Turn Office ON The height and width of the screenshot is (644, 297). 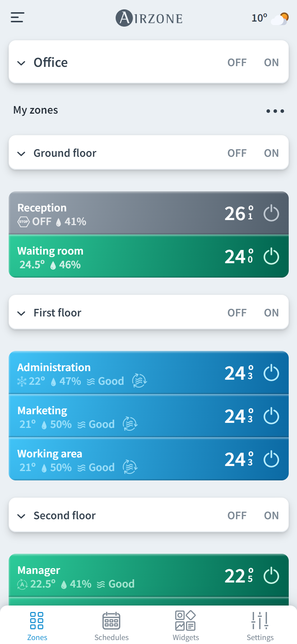271,63
